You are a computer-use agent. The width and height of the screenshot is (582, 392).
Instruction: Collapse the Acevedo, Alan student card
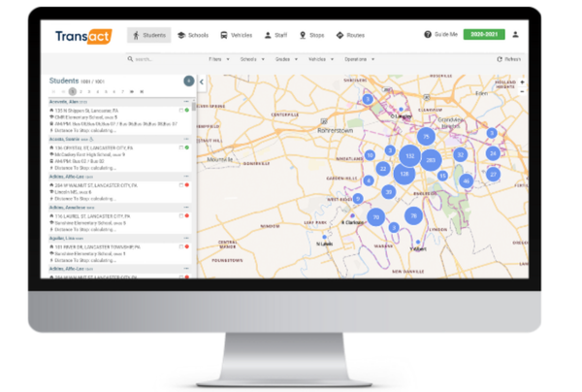click(x=186, y=102)
